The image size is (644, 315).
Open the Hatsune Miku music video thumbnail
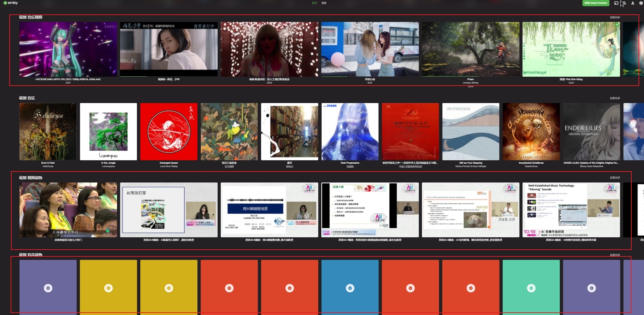(x=68, y=49)
